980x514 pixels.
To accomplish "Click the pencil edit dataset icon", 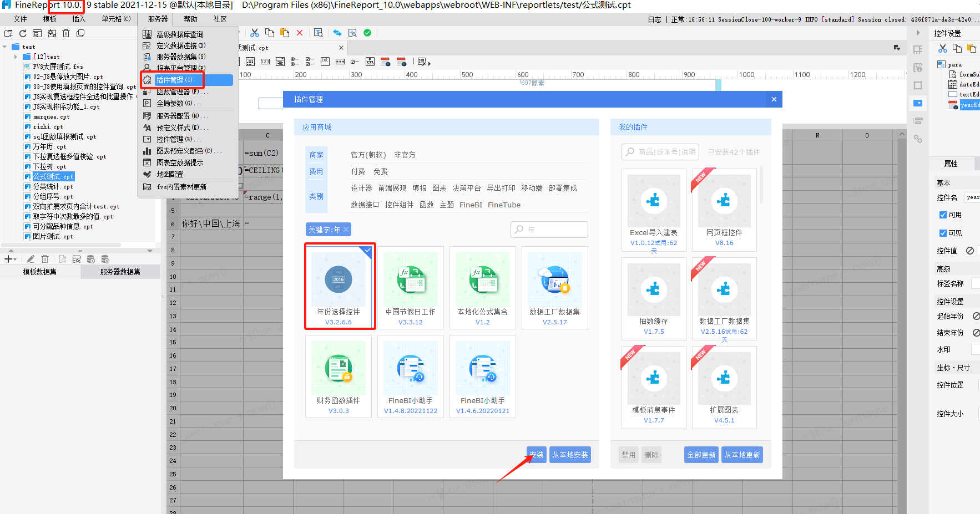I will point(31,259).
